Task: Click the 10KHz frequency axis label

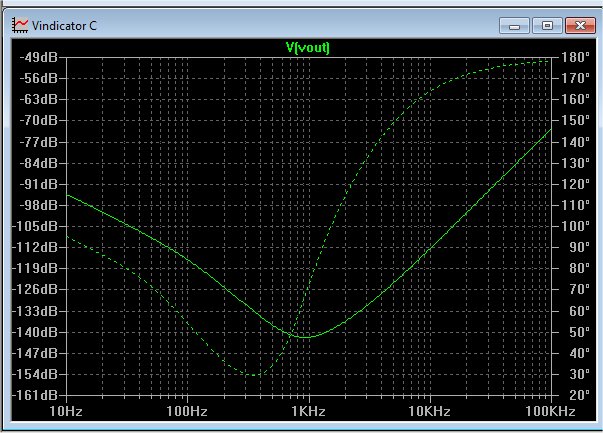Action: (x=430, y=411)
